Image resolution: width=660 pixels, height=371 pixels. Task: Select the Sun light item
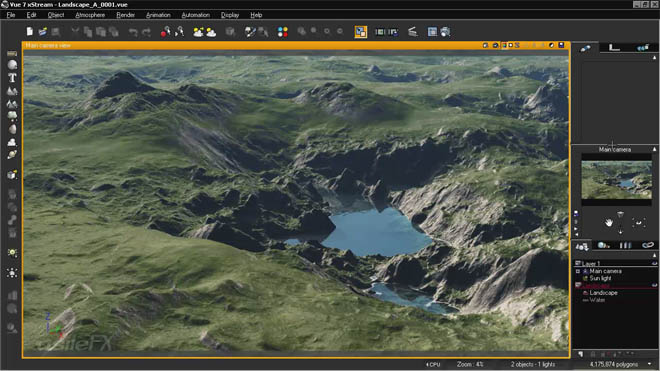click(600, 278)
